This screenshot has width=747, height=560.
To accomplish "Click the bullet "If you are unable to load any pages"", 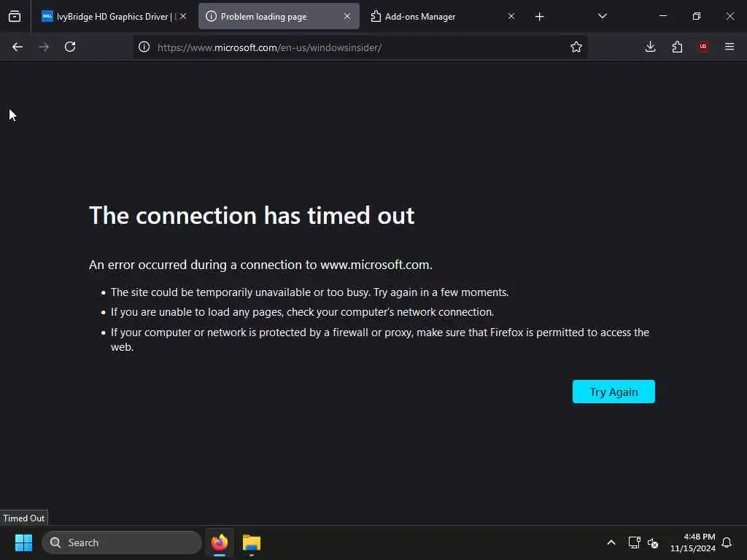I will click(x=303, y=312).
